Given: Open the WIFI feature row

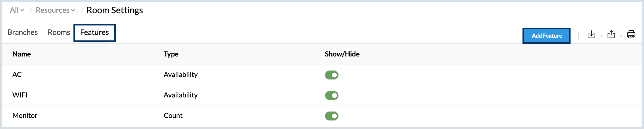Looking at the screenshot, I should point(20,95).
